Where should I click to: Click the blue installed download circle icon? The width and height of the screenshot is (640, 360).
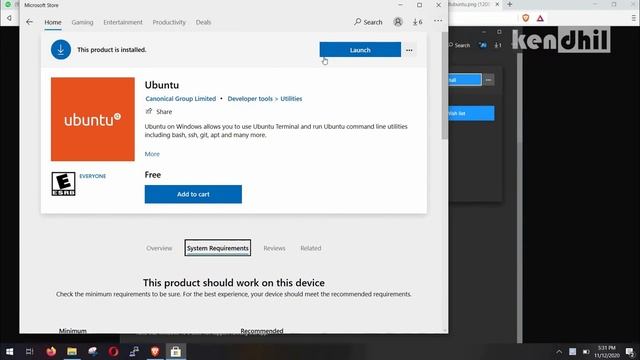(61, 50)
